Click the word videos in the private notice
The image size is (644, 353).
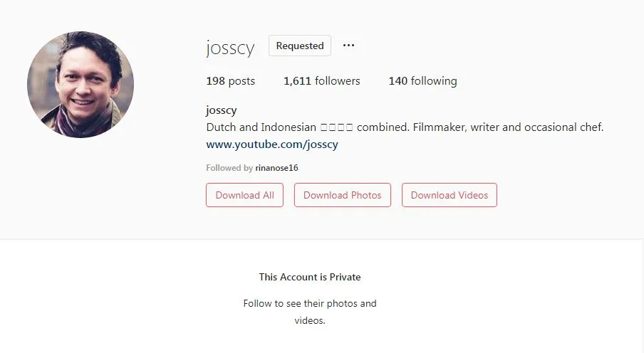[309, 320]
